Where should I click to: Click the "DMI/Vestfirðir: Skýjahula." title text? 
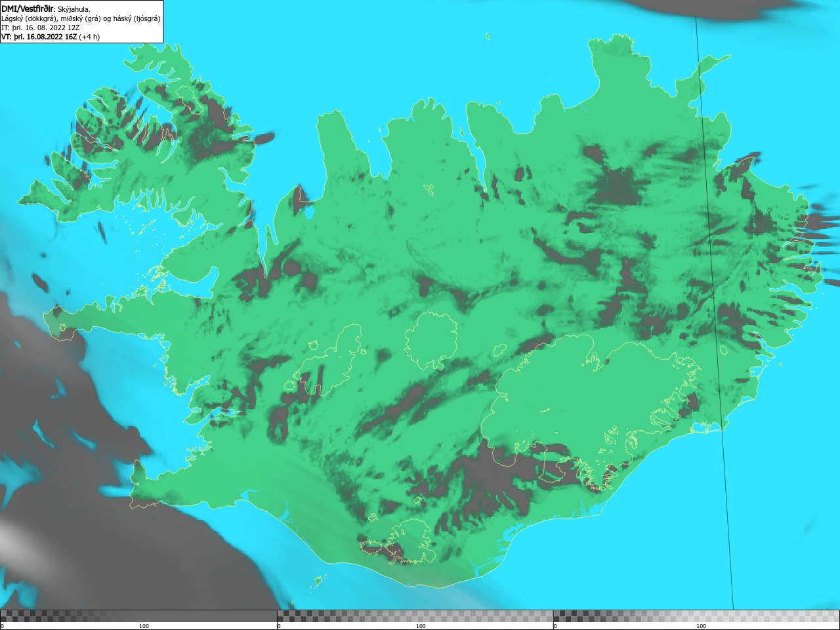[x=46, y=9]
